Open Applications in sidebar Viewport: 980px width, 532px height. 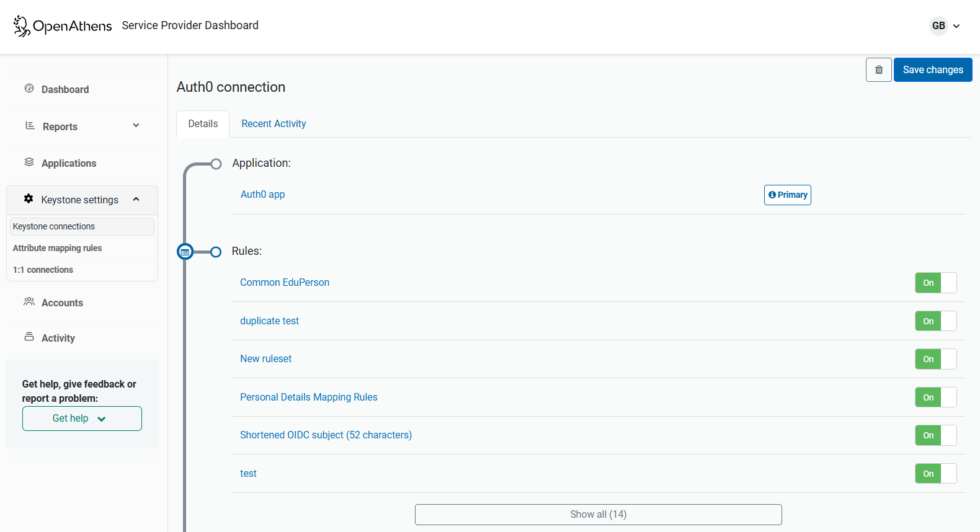[x=69, y=163]
